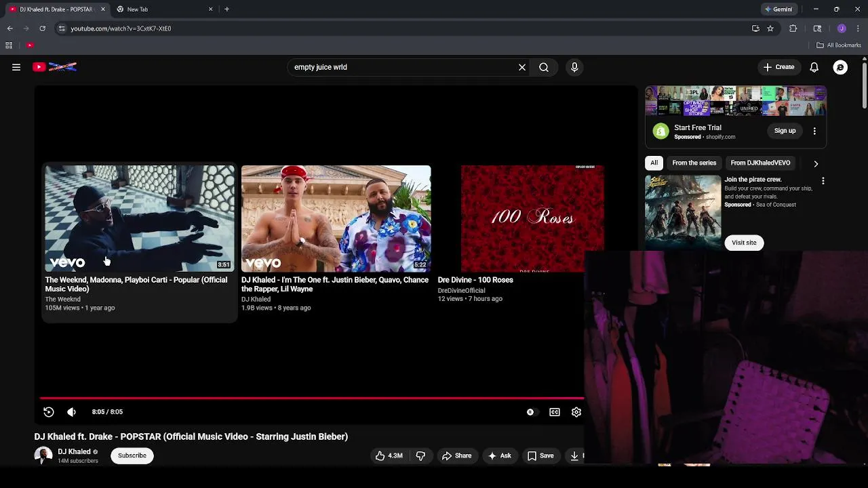The image size is (868, 488).
Task: Open YouTube bookmark in bookmarks bar
Action: [30, 45]
